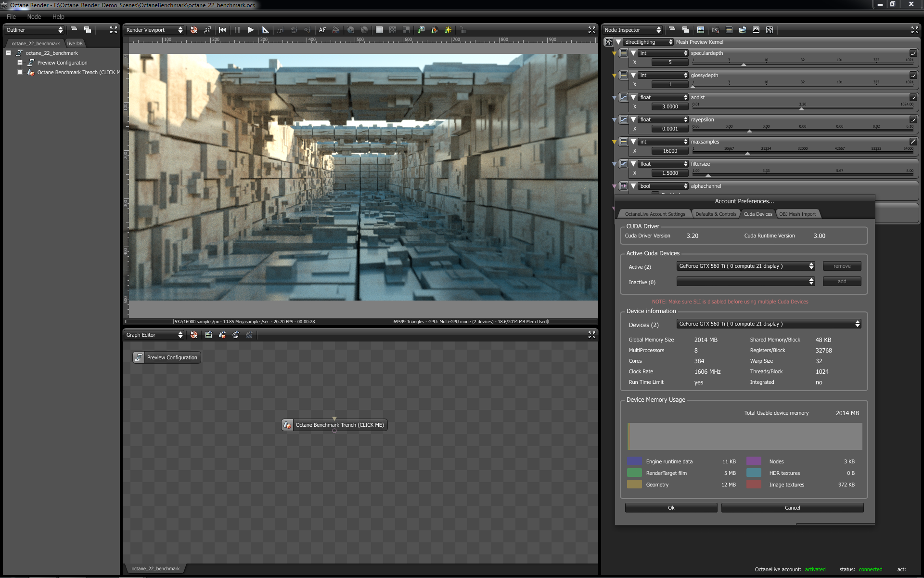This screenshot has height=578, width=924.
Task: Maximize the Graph Editor panel
Action: point(591,335)
